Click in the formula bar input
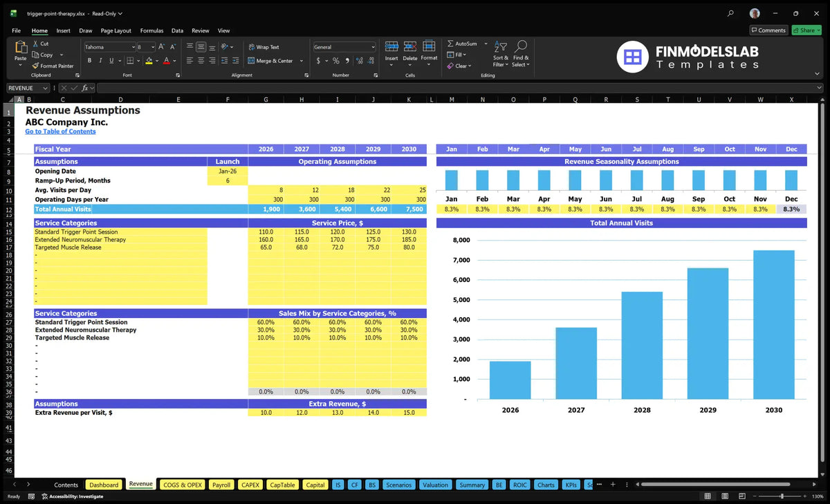 459,88
